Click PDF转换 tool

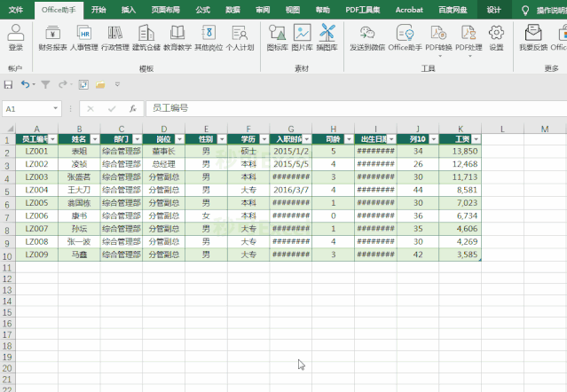coord(438,37)
